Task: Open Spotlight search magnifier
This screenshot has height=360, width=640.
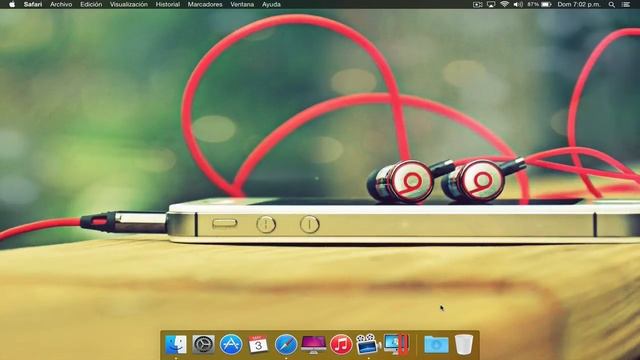Action: pos(611,4)
